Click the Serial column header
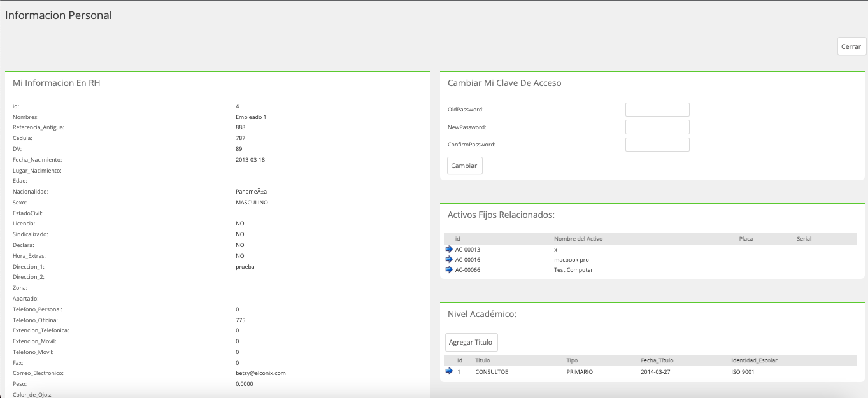Viewport: 868px width, 398px height. point(804,239)
